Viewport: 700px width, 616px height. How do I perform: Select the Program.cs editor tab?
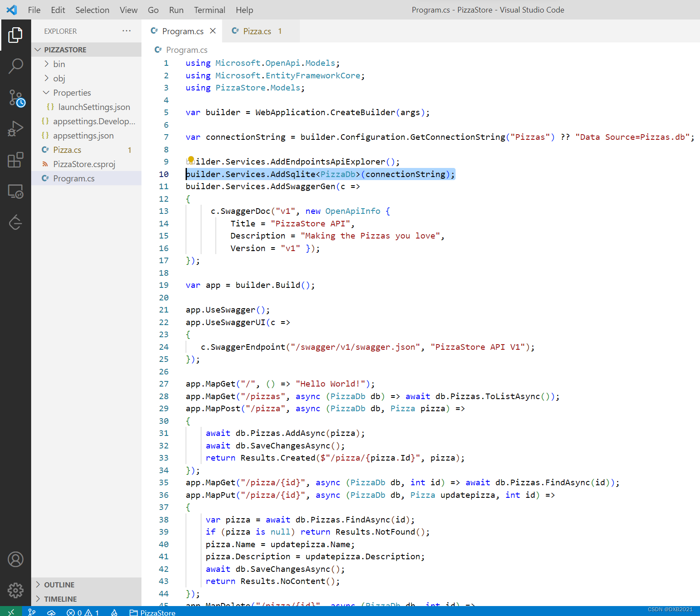pyautogui.click(x=182, y=31)
